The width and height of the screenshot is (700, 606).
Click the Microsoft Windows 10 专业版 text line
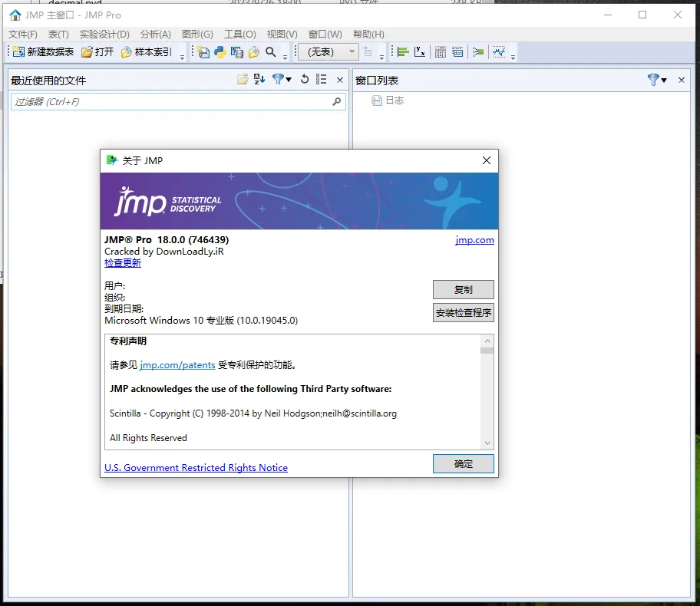pyautogui.click(x=201, y=321)
